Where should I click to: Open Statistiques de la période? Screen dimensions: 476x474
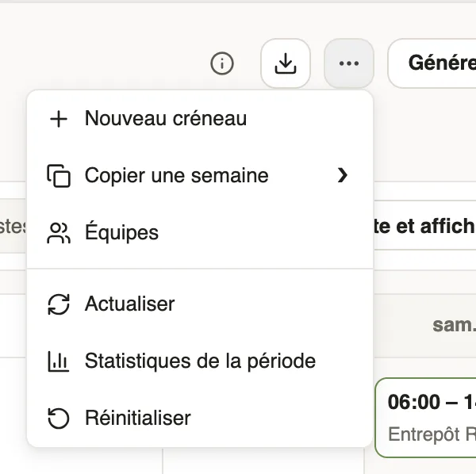[200, 361]
